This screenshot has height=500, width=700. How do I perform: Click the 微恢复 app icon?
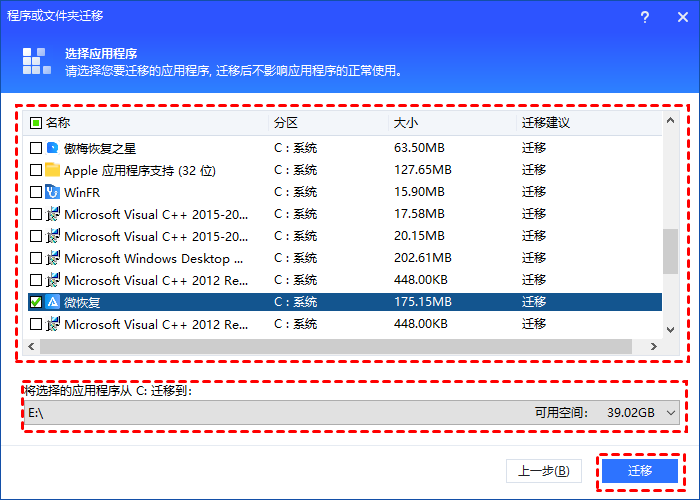(53, 302)
